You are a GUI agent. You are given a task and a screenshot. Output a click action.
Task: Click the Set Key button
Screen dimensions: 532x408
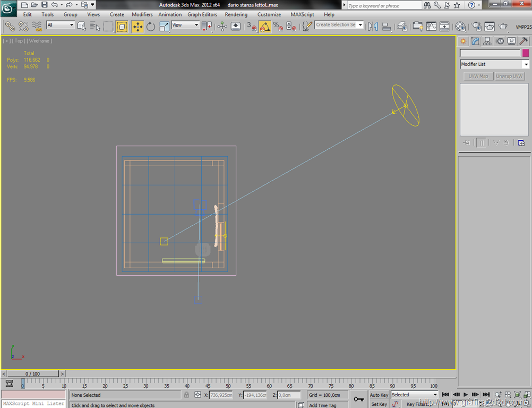pyautogui.click(x=379, y=404)
